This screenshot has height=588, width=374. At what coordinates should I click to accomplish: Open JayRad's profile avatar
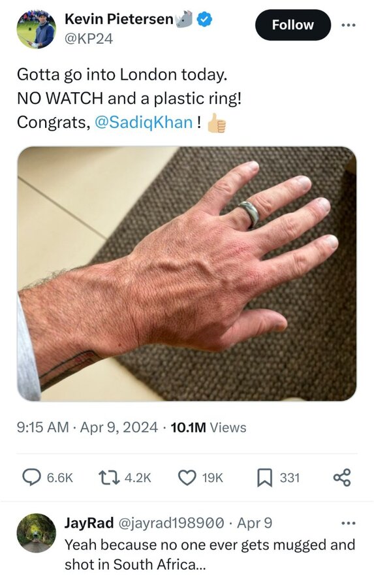pos(36,533)
